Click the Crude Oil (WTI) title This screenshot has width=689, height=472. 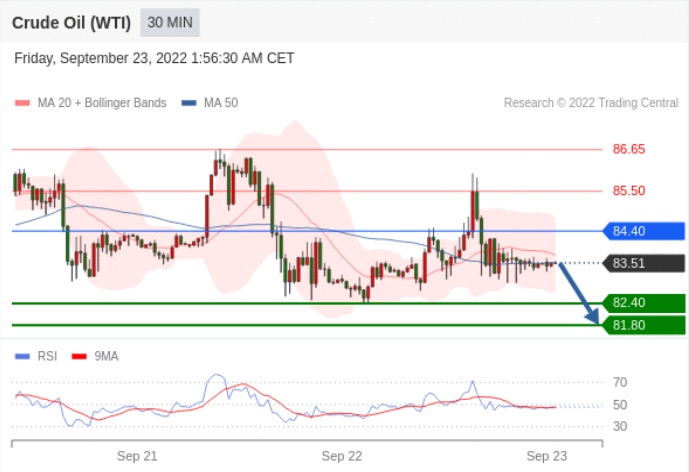(x=71, y=23)
